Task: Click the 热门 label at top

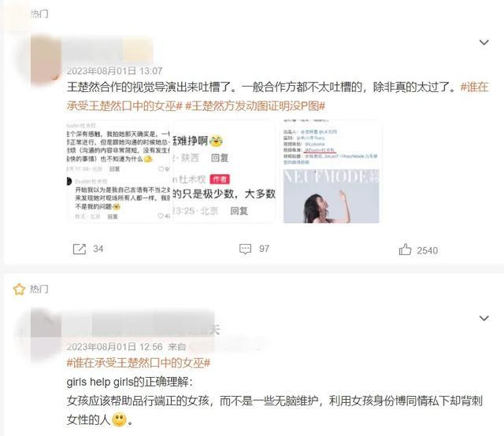Action: (39, 14)
